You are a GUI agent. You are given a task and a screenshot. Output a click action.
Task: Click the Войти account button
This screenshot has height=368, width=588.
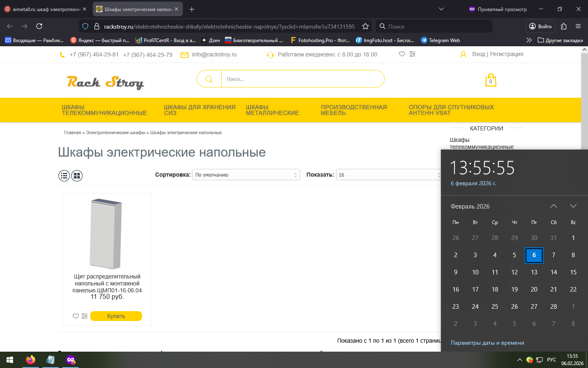click(x=540, y=26)
